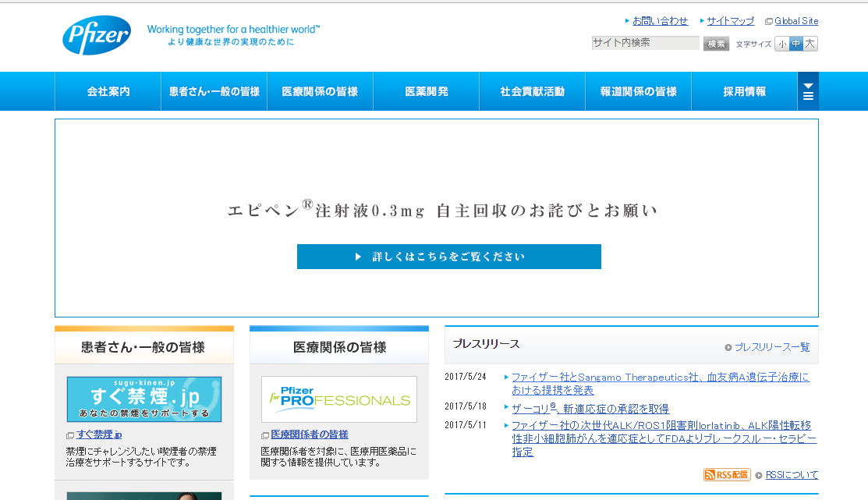Click the arrow bullet before サイトマップ

tap(702, 20)
